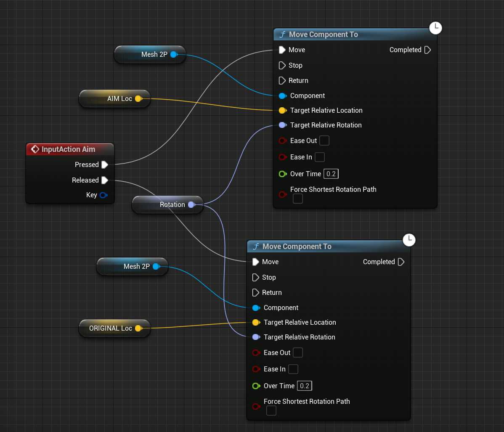This screenshot has height=432, width=504.
Task: Click the Completed pin on the upper Move Component To
Action: pos(427,50)
